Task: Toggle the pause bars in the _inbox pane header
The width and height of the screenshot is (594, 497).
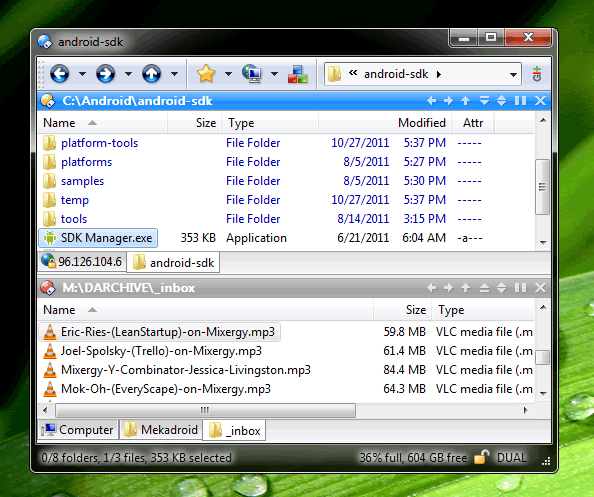Action: [x=521, y=288]
